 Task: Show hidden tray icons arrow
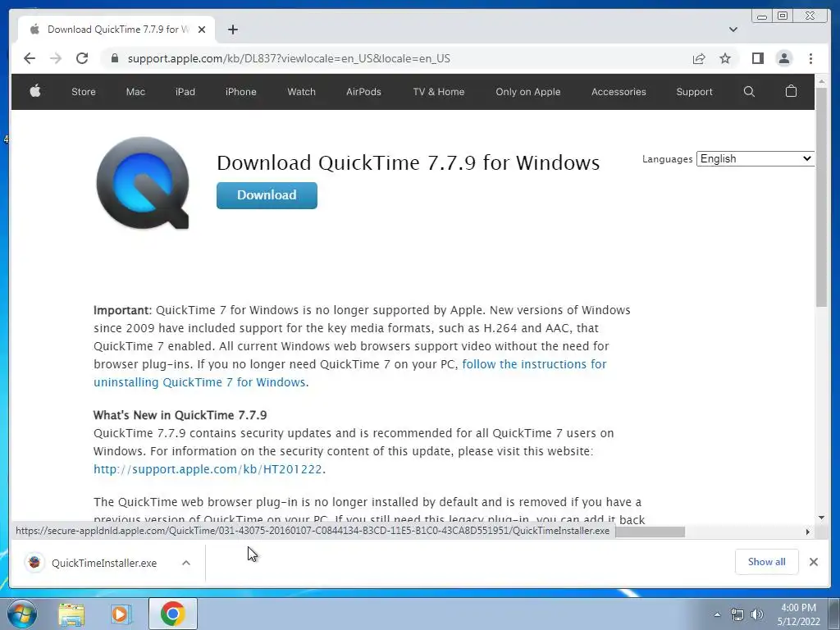(x=717, y=614)
